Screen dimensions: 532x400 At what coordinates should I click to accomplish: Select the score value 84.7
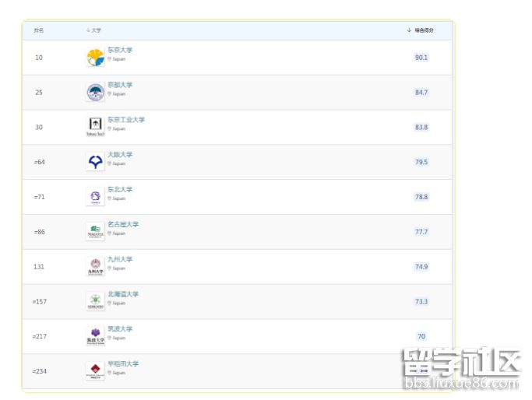coord(421,92)
